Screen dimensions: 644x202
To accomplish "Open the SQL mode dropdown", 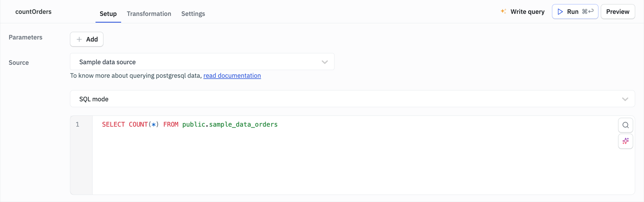I will pos(352,99).
